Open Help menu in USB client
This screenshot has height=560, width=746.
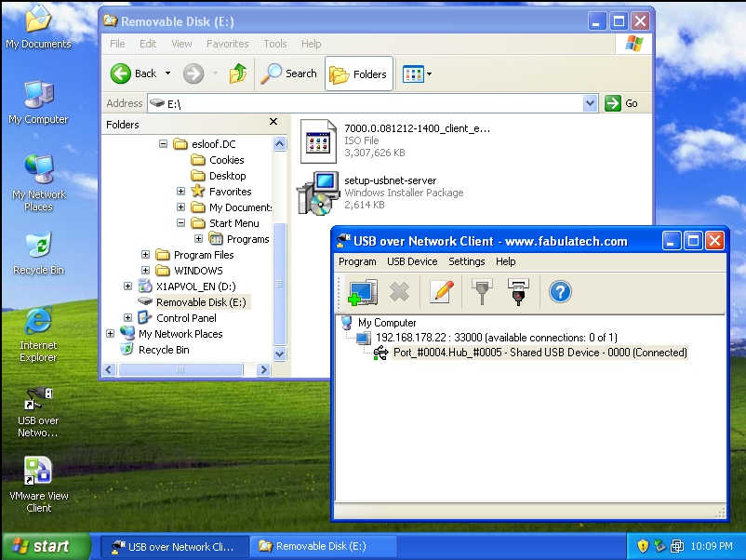pyautogui.click(x=506, y=261)
